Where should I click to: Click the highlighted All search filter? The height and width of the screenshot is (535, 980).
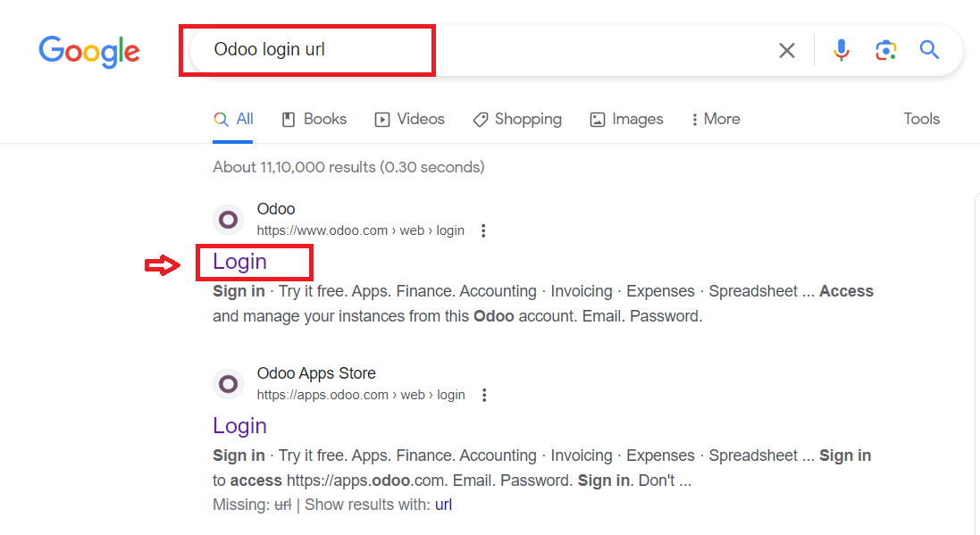[233, 117]
